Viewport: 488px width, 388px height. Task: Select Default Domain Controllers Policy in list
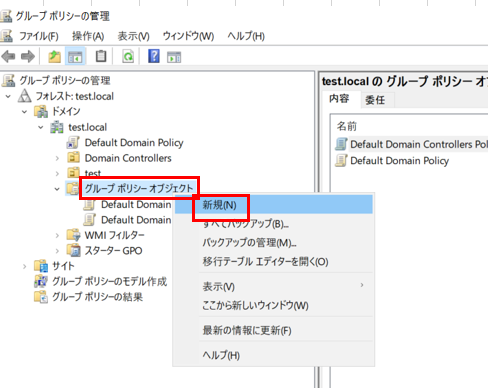[x=419, y=144]
